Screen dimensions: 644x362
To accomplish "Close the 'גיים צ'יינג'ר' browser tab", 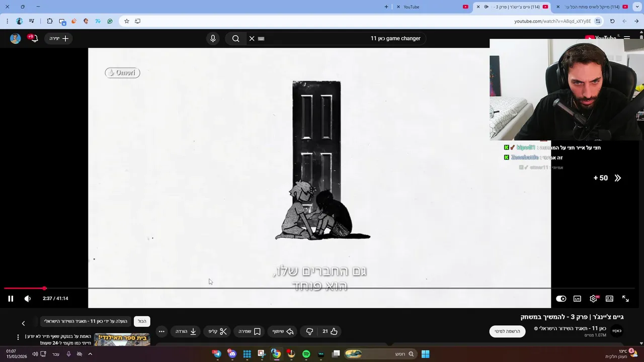I will click(478, 7).
